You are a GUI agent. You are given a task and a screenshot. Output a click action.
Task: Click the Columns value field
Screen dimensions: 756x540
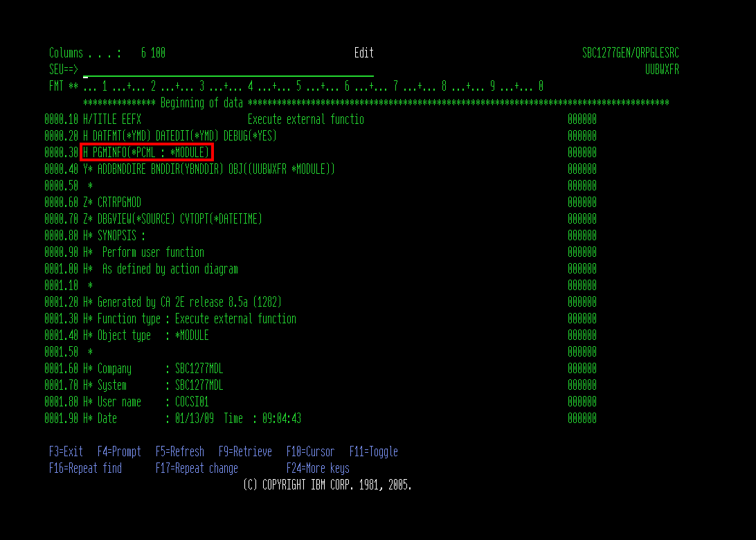pos(153,53)
